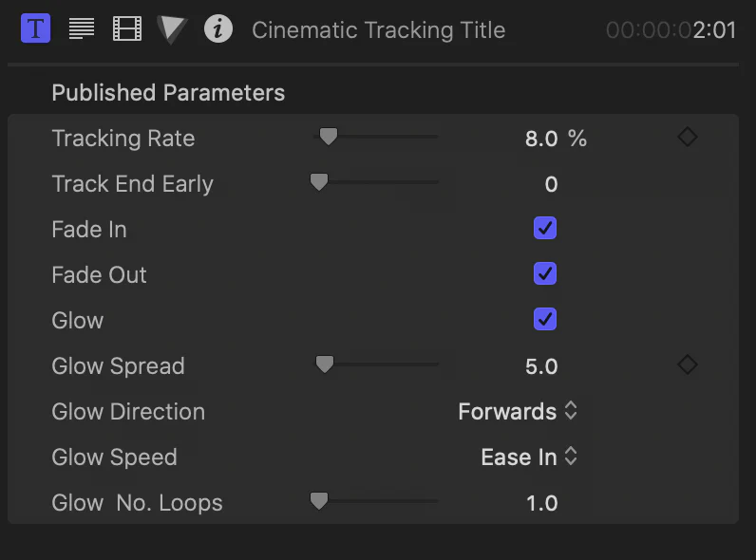Click the Tracking Rate slider handle
Image resolution: width=756 pixels, height=560 pixels.
[x=329, y=137]
